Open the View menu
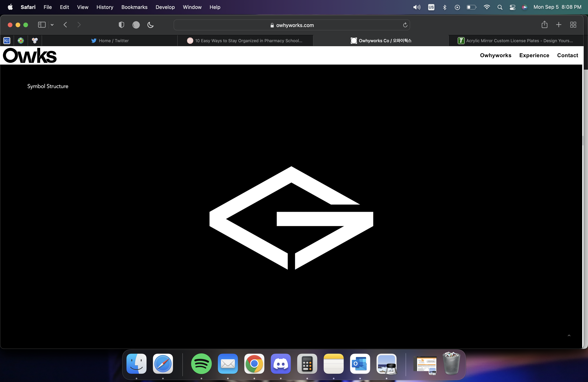Viewport: 588px width, 382px height. [82, 7]
